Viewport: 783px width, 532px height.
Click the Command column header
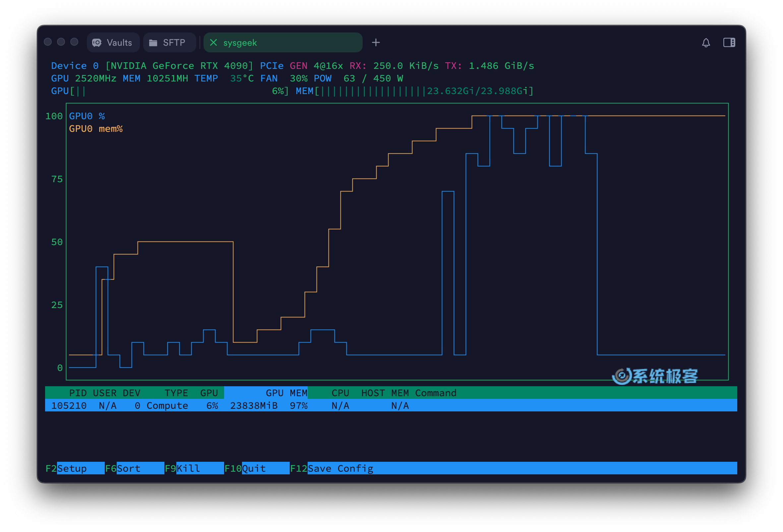point(435,393)
